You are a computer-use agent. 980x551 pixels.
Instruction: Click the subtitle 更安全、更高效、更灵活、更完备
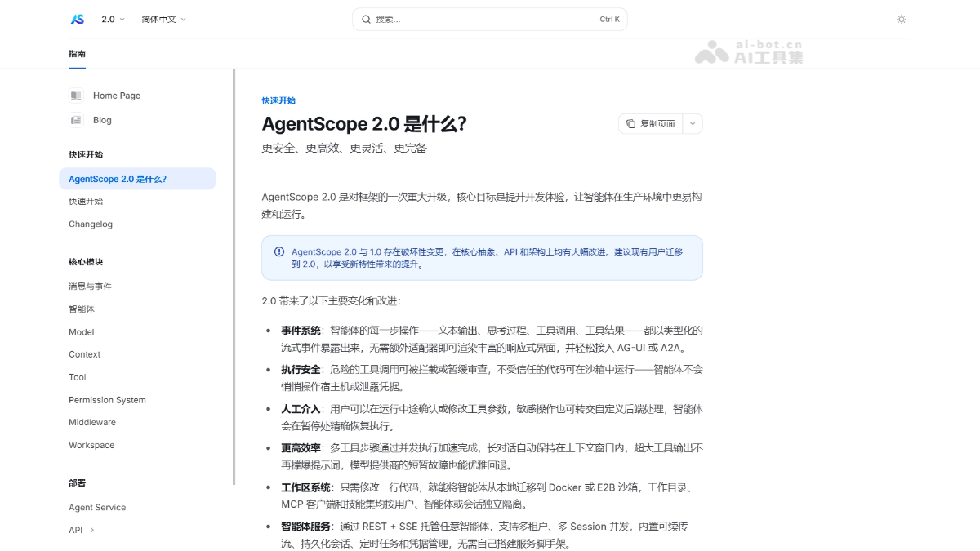pyautogui.click(x=344, y=149)
